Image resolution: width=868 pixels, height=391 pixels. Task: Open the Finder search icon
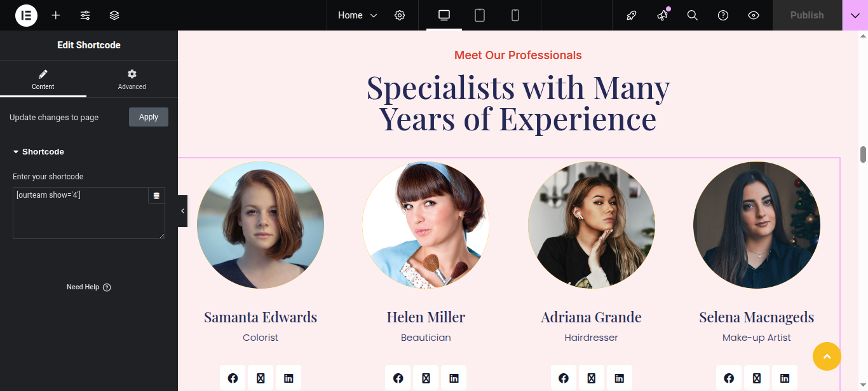[x=693, y=15]
